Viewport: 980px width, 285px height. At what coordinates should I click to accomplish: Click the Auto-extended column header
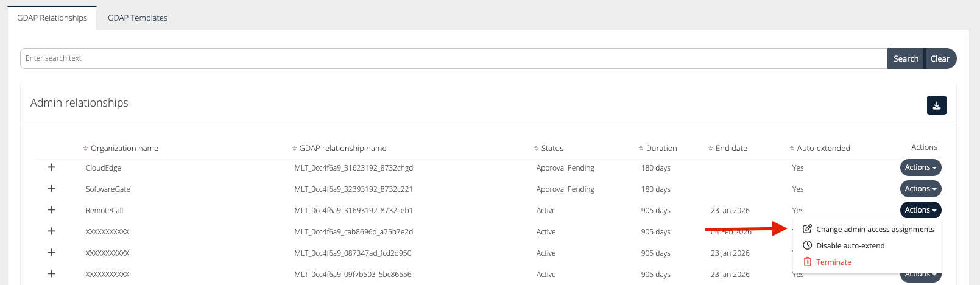click(823, 149)
